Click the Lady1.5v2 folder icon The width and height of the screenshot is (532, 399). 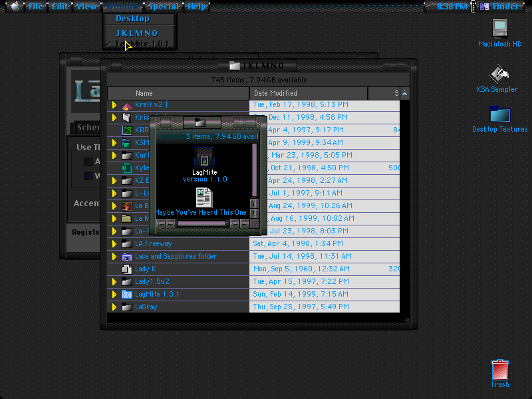point(127,281)
